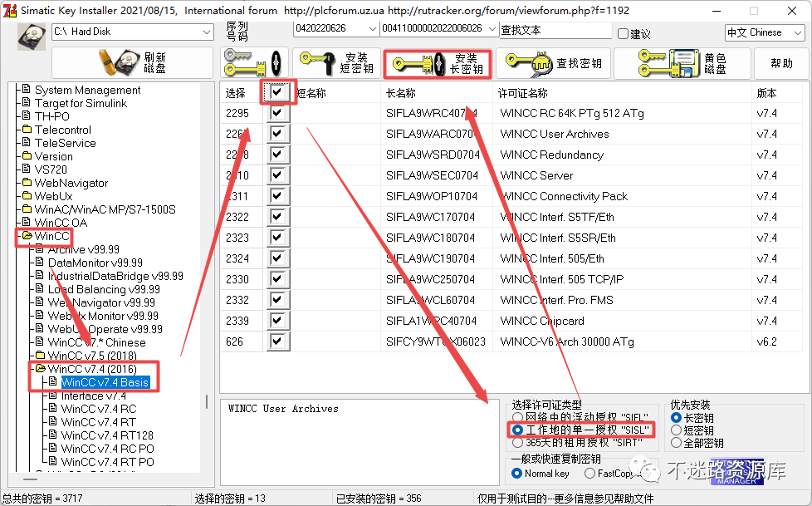Uncheck the WINCC Interf. 505/Eth row checkbox
812x506 pixels.
click(x=277, y=258)
